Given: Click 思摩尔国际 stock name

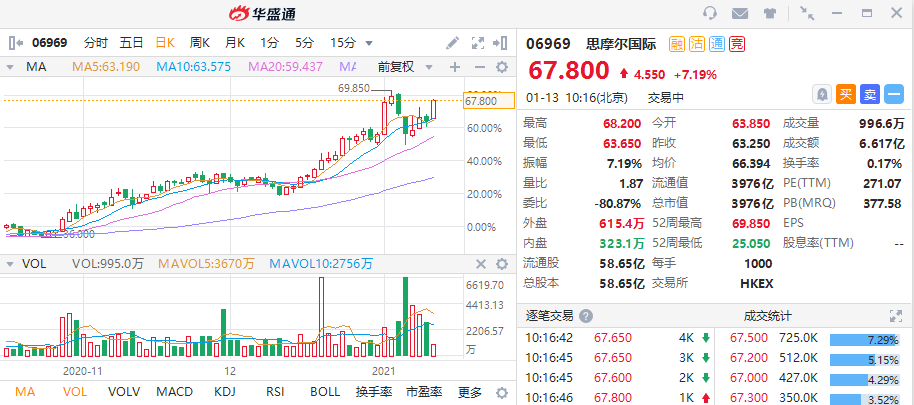Looking at the screenshot, I should click(621, 44).
